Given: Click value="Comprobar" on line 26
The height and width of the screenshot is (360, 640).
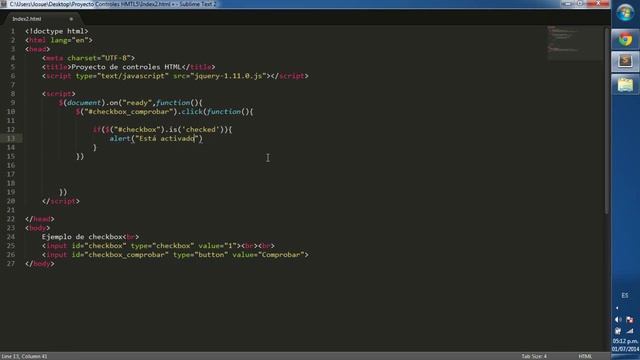Looking at the screenshot, I should [268, 255].
